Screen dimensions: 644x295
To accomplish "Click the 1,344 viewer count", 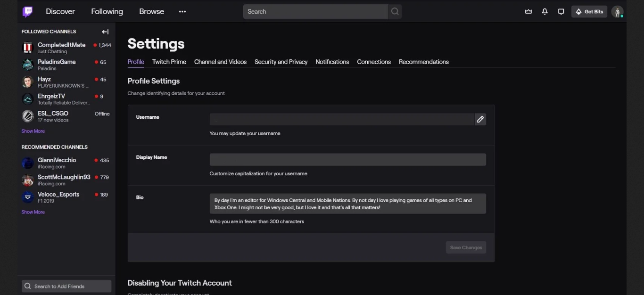I will click(x=105, y=45).
